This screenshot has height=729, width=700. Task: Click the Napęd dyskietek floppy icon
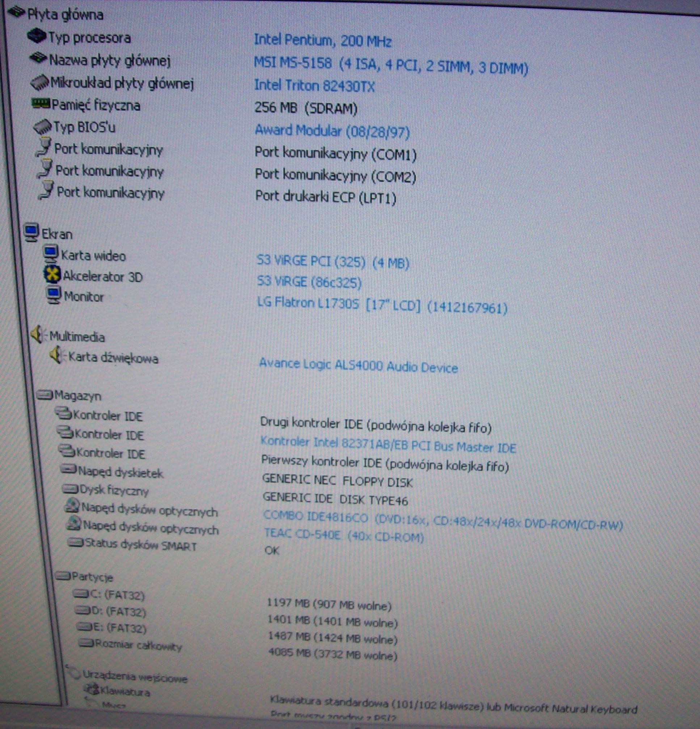(x=69, y=469)
